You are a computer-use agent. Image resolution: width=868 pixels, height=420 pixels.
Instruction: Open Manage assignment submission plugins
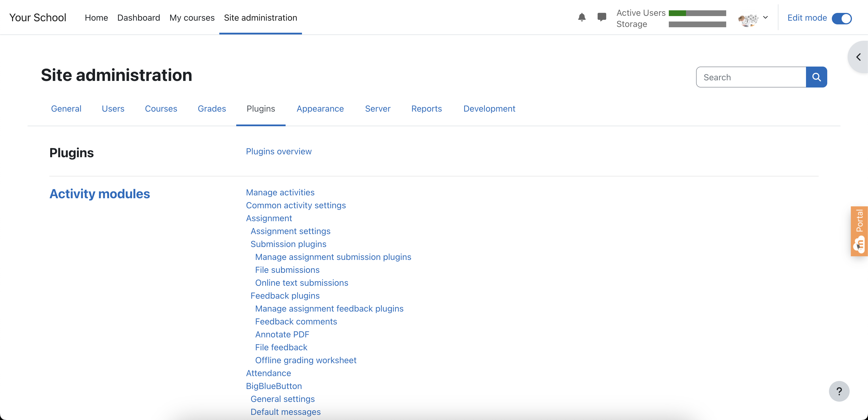pos(333,257)
